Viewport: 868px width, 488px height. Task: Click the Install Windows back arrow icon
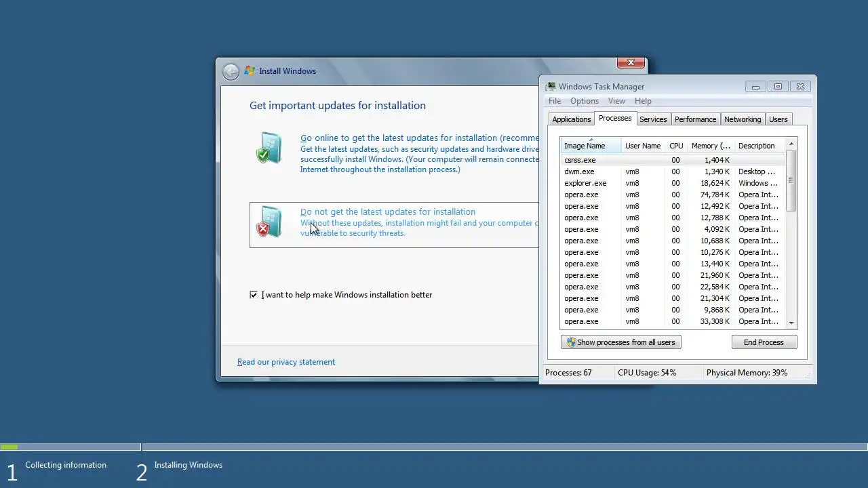231,71
